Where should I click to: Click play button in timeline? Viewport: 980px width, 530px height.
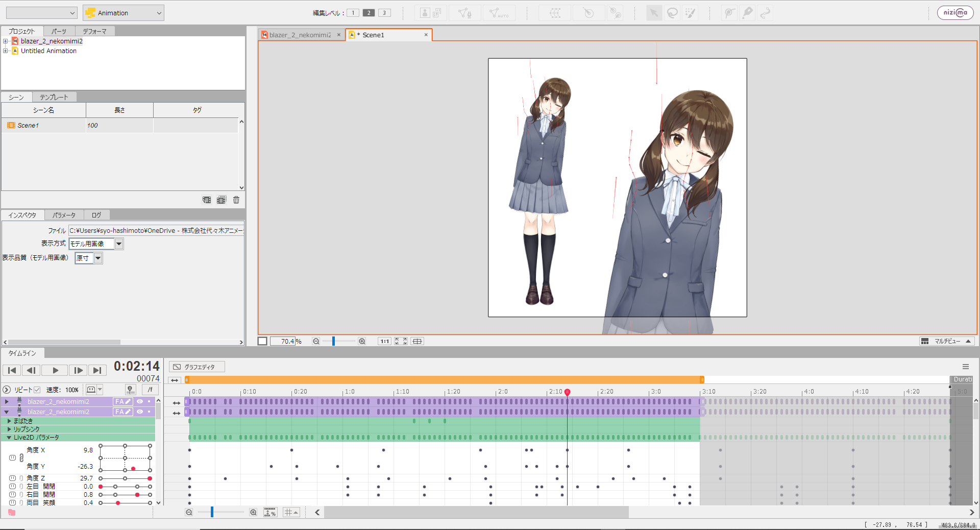(55, 371)
